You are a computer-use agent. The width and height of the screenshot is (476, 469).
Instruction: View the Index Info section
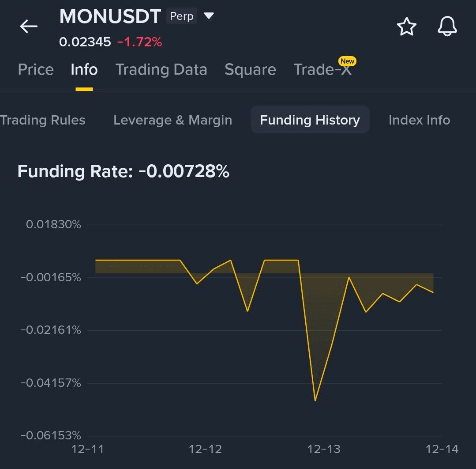pos(419,120)
